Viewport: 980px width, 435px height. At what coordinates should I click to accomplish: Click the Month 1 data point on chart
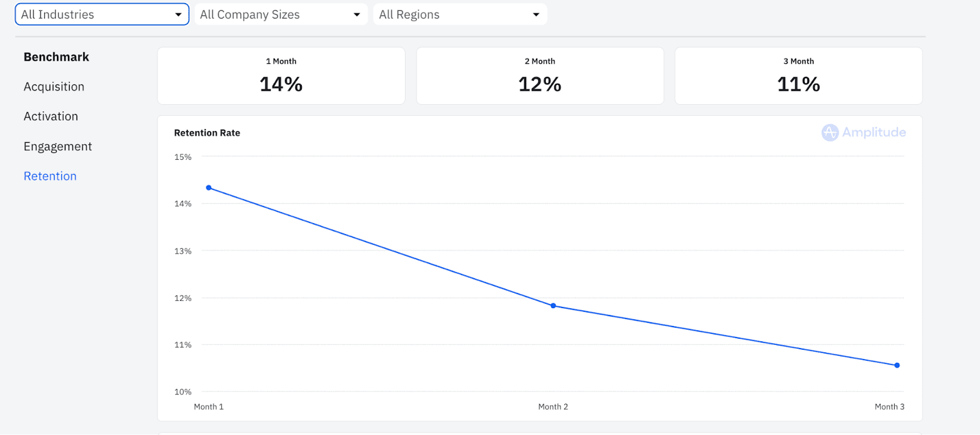(x=209, y=188)
